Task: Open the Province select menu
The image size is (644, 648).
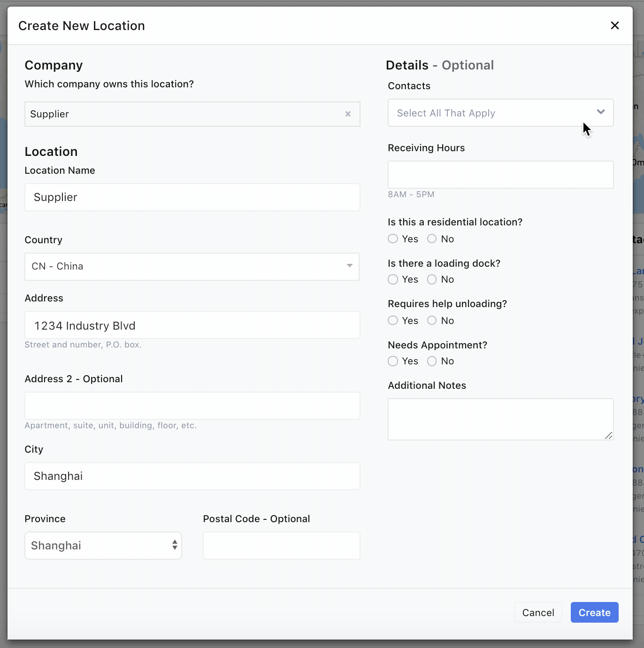Action: click(103, 546)
